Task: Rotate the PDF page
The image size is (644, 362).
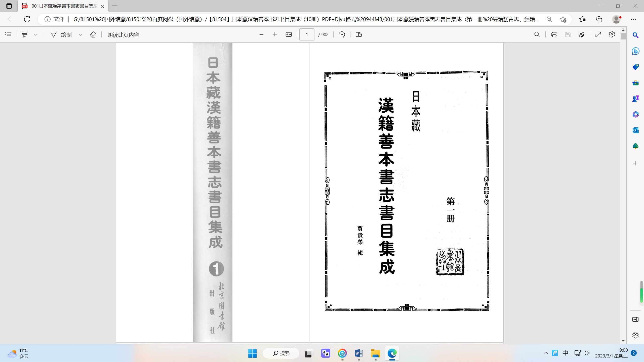Action: (342, 34)
